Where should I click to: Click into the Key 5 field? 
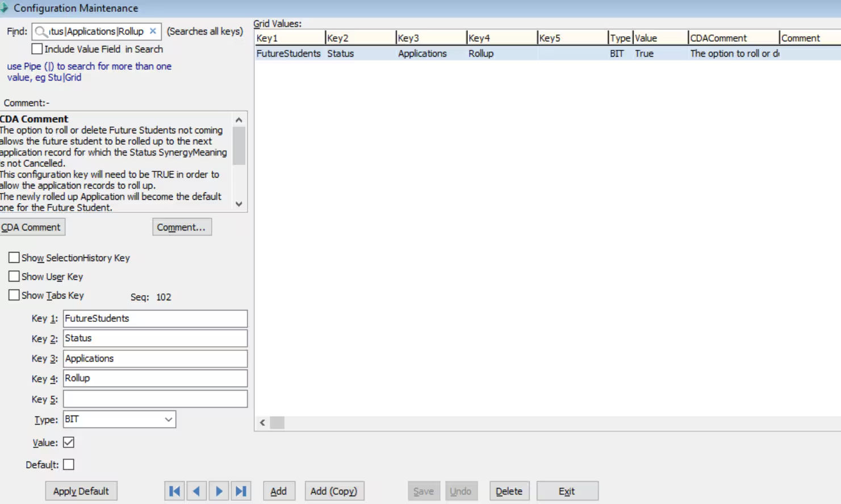[155, 399]
